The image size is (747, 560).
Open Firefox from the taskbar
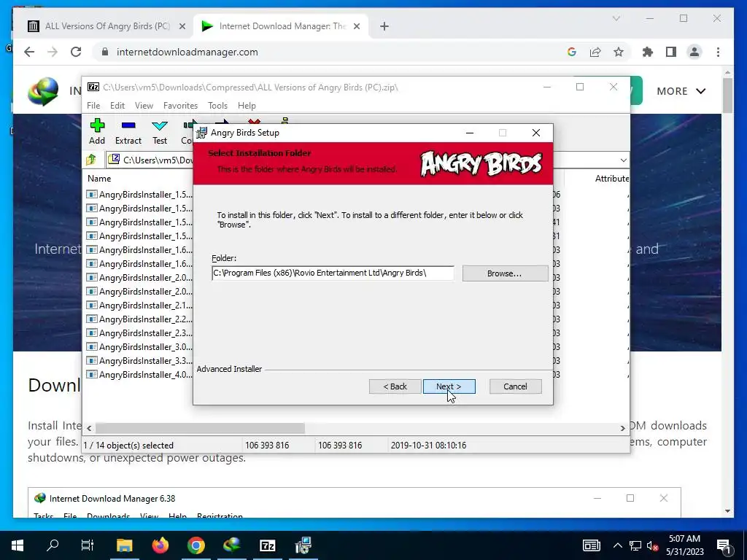click(x=160, y=545)
